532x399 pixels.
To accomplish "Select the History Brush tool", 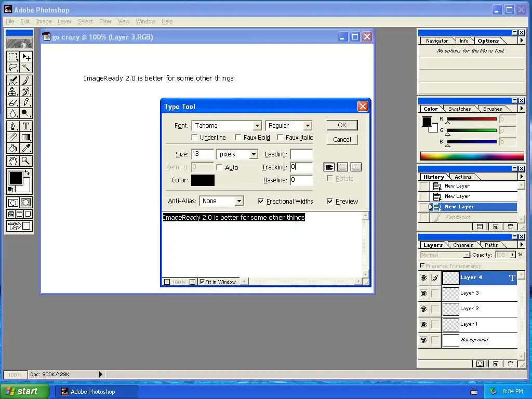I will click(x=26, y=91).
